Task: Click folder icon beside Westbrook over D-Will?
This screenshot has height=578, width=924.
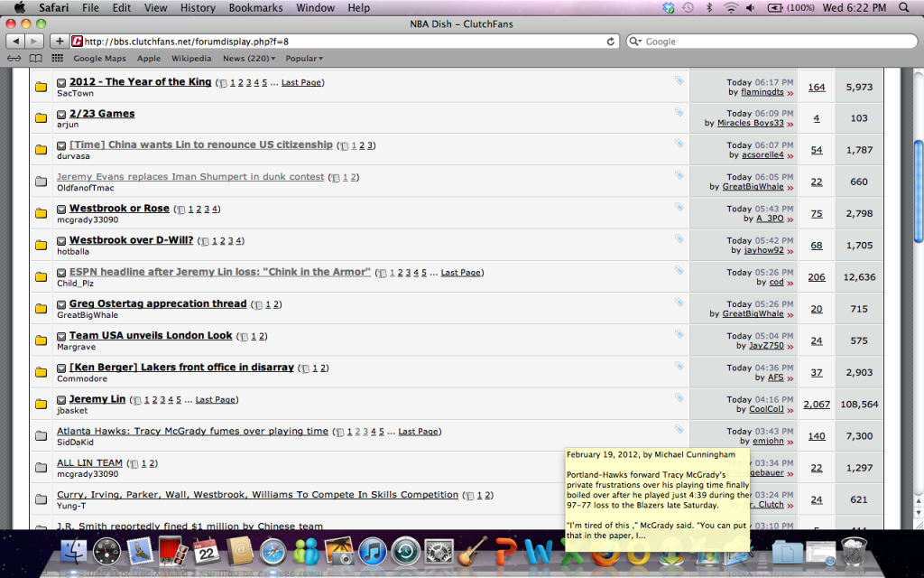Action: point(41,245)
